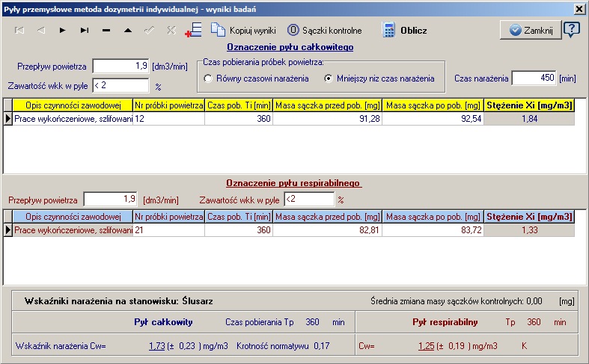This screenshot has width=589, height=364.
Task: Click total dust Zawartość wkk field
Action: point(121,85)
